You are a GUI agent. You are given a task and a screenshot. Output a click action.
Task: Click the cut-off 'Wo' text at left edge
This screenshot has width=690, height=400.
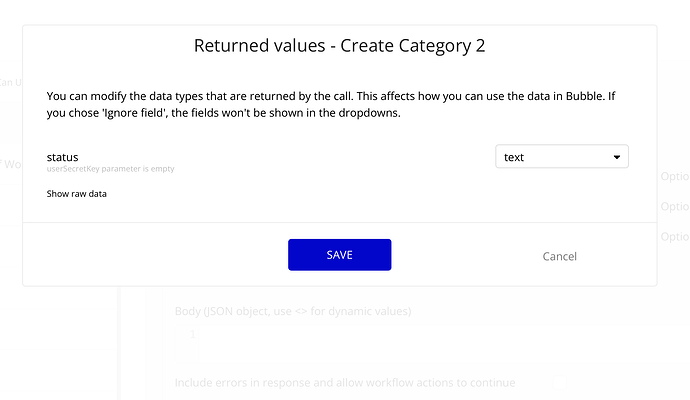click(x=12, y=164)
